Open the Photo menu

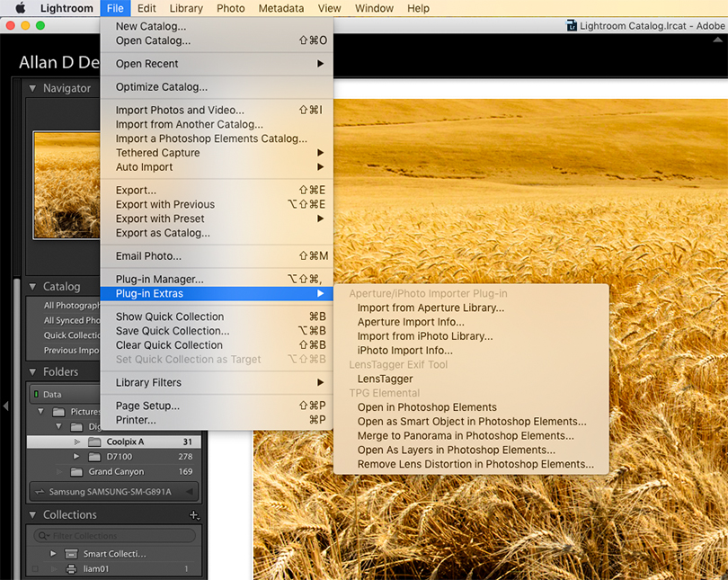coord(230,8)
